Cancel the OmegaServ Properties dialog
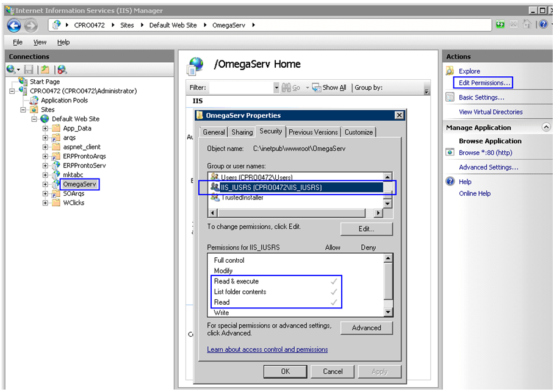554x392 pixels. [x=333, y=371]
